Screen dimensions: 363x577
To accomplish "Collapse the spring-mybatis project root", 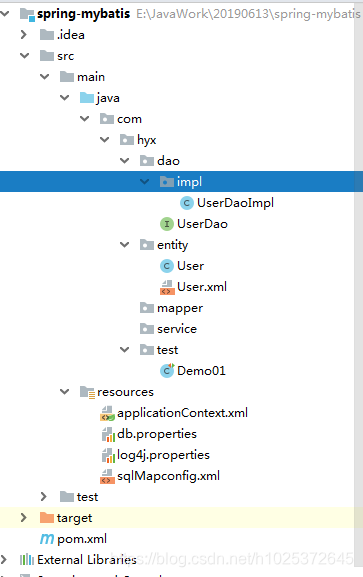I will click(4, 14).
